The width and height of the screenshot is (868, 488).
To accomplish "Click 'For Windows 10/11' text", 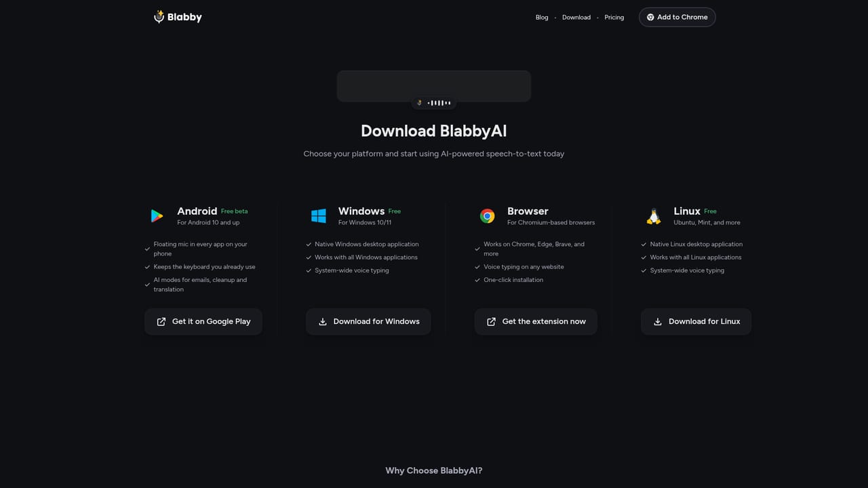I will click(365, 222).
